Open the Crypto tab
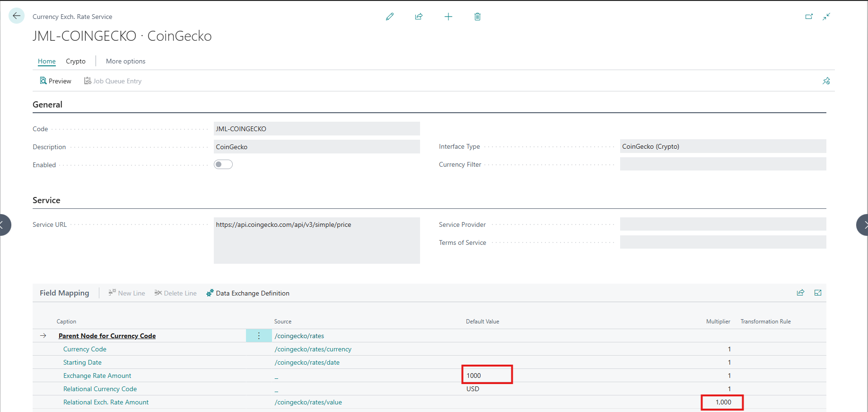The image size is (868, 412). 76,61
